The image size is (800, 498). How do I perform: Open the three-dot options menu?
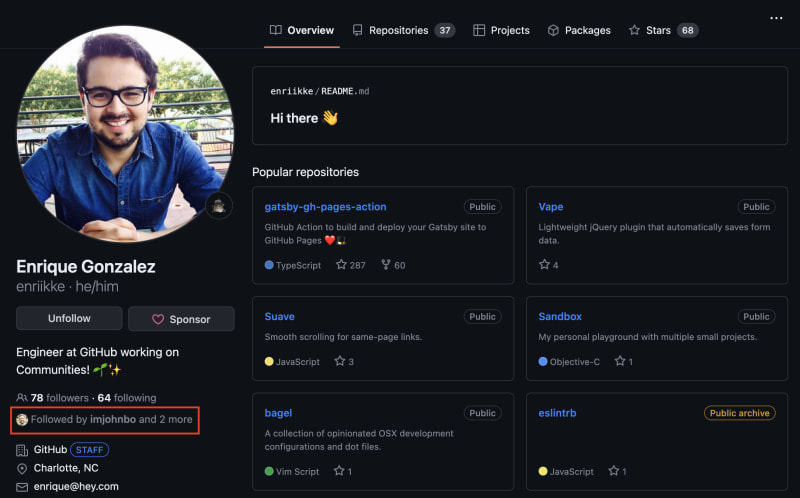click(776, 18)
